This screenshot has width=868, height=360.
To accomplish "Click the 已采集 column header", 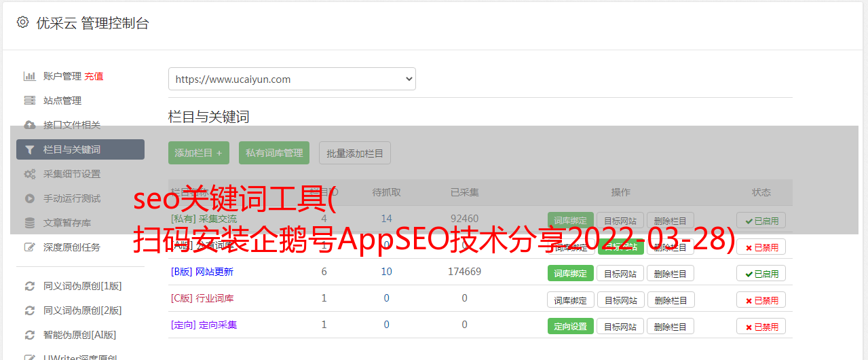I will coord(464,192).
